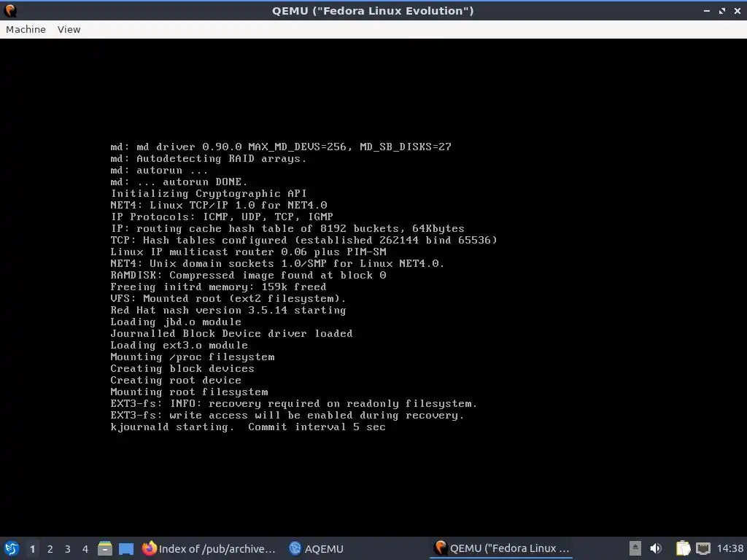The image size is (747, 560).
Task: Open the View menu
Action: [x=69, y=29]
